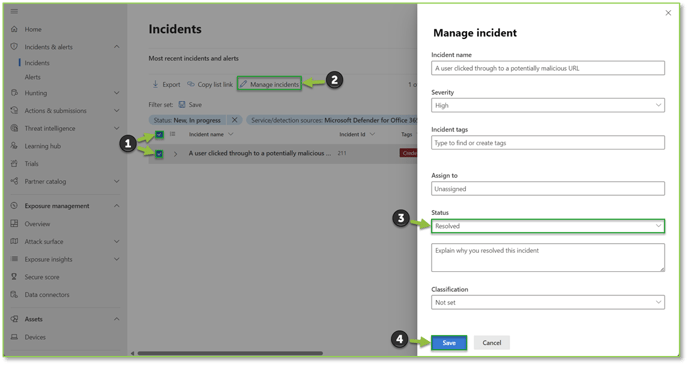Viewport: 688px width, 365px height.
Task: Click the Home icon in sidebar
Action: tap(14, 29)
